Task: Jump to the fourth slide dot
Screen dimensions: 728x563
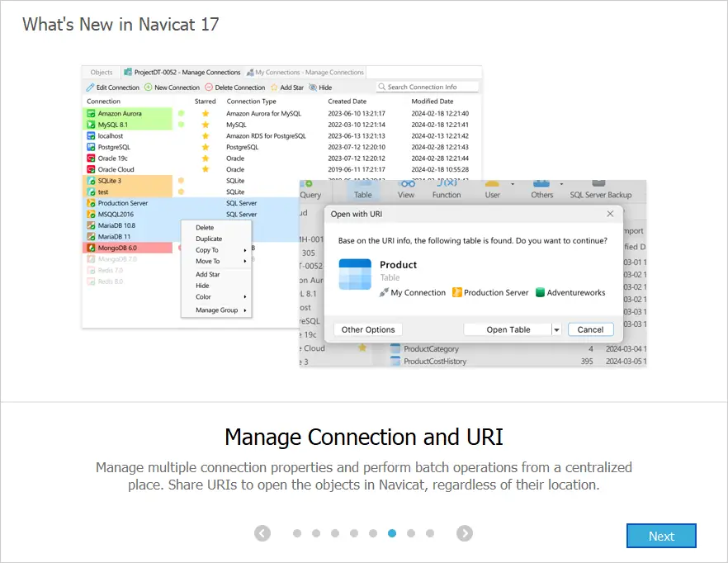Action: pyautogui.click(x=354, y=533)
